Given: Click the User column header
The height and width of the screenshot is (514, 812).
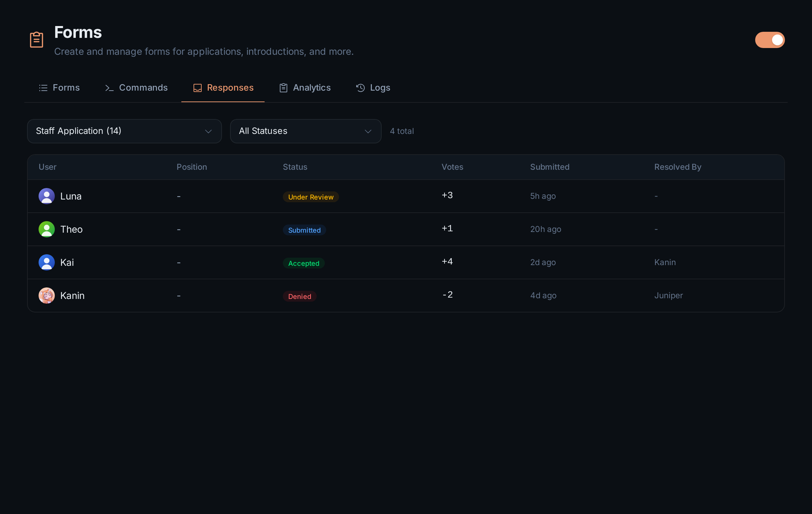Looking at the screenshot, I should 48,167.
